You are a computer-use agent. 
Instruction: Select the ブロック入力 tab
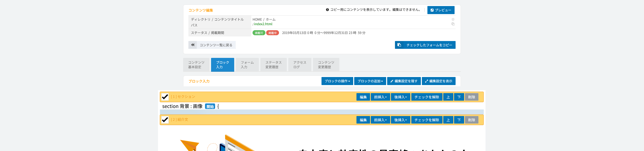pyautogui.click(x=222, y=65)
